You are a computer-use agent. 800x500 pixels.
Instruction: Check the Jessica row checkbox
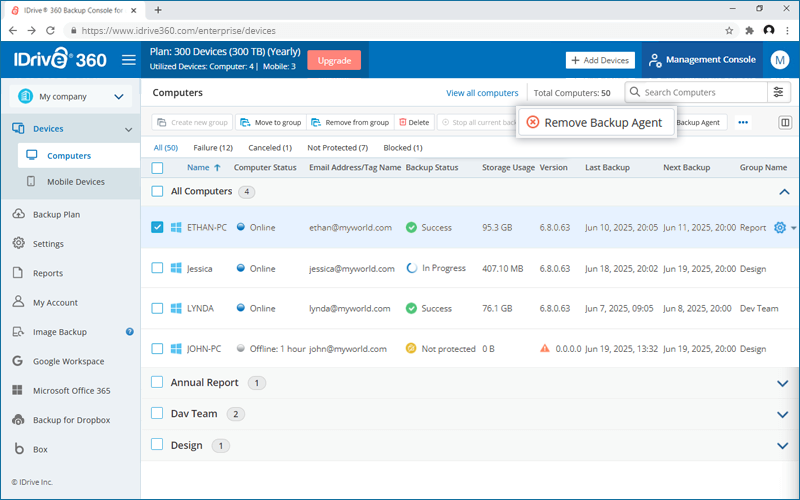pyautogui.click(x=157, y=268)
